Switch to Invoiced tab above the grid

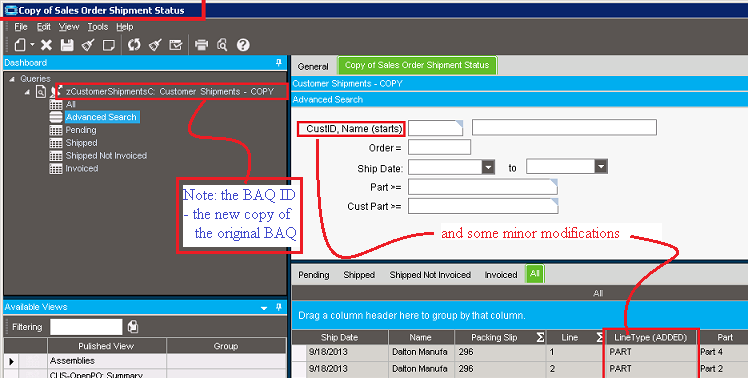click(501, 275)
